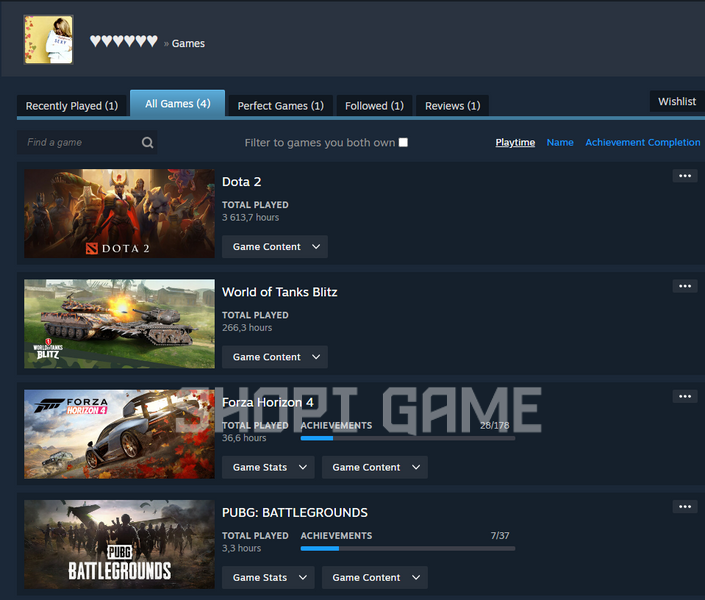Click the Games breadcrumb text
This screenshot has height=600, width=705.
[x=188, y=44]
